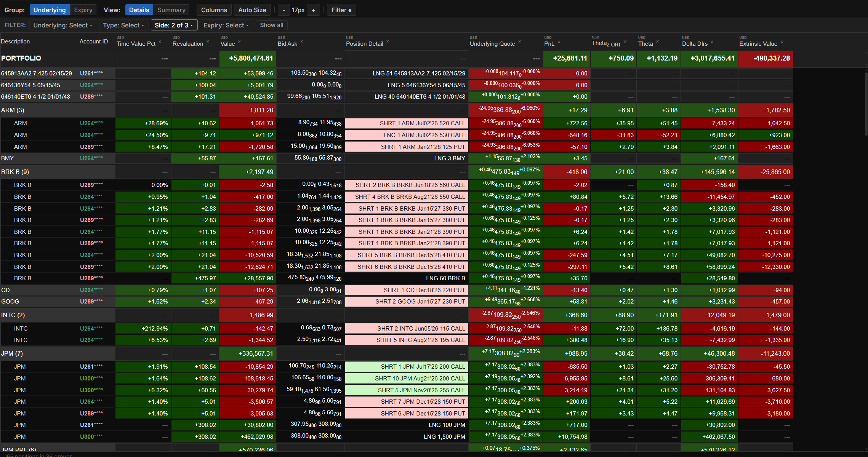Select the 645913AA2 7.425 02/15/29 row
Viewport: 868px width, 457px height.
tap(396, 74)
